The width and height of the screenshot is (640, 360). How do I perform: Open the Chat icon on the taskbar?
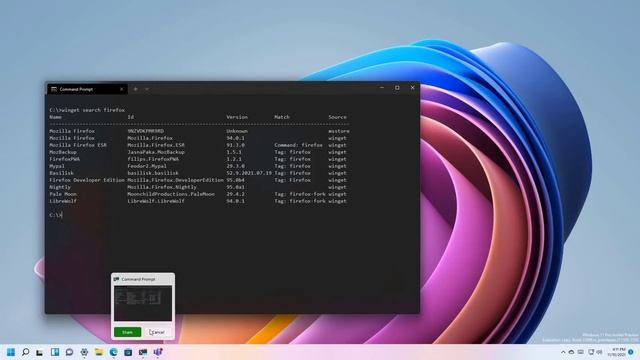tap(69, 352)
